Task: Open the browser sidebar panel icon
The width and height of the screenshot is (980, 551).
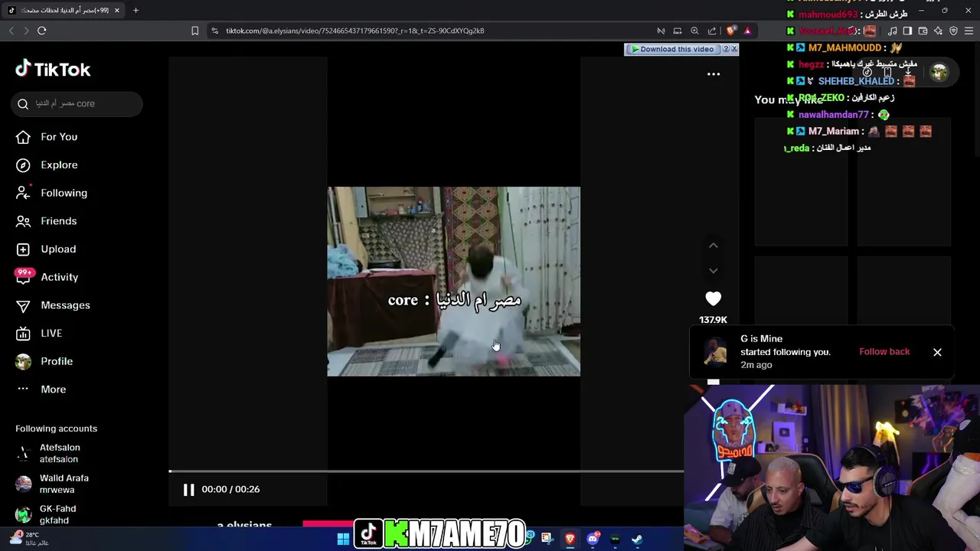Action: 907,31
